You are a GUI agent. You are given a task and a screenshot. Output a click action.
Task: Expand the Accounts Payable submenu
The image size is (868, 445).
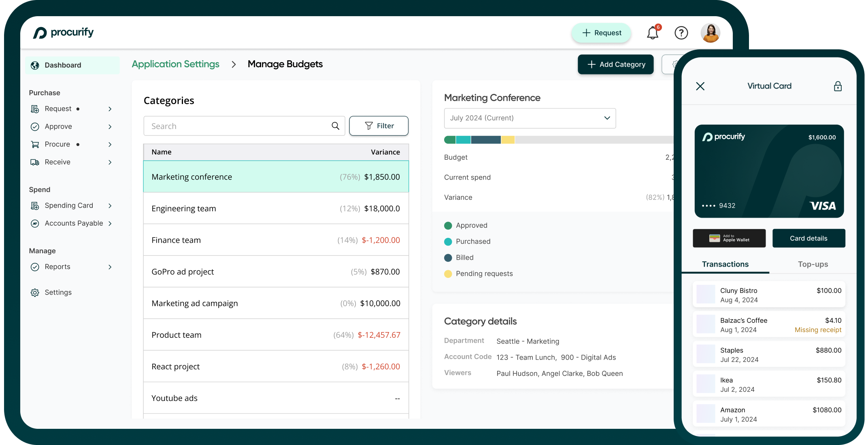tap(110, 222)
